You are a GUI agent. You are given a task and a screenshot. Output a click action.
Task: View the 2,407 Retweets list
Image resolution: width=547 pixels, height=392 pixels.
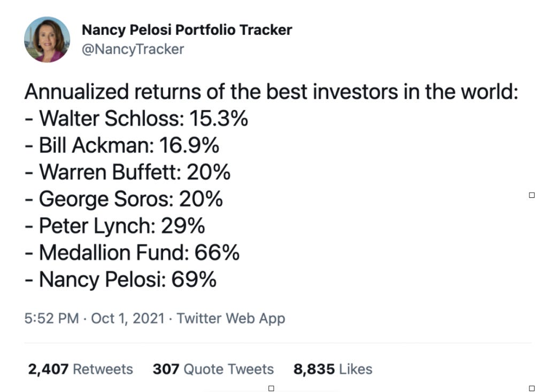pos(80,369)
